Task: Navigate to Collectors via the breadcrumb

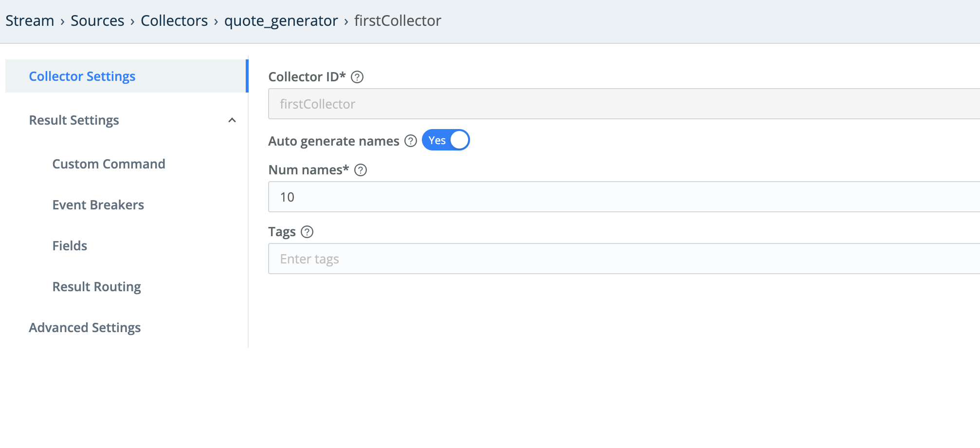Action: (x=174, y=20)
